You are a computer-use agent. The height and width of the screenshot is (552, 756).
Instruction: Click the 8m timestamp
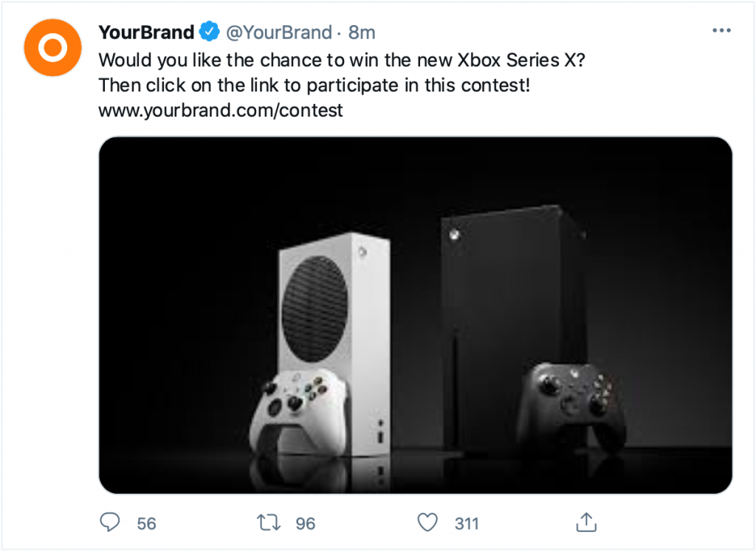tap(362, 32)
